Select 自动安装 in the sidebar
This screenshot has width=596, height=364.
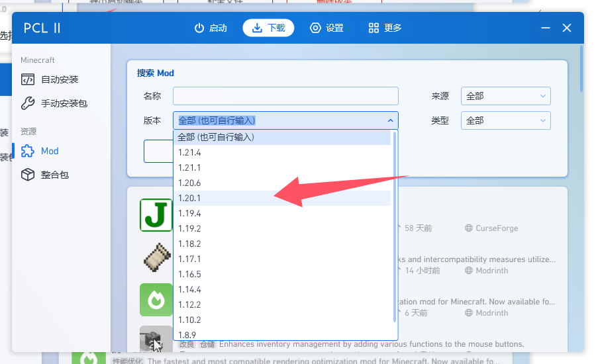60,79
